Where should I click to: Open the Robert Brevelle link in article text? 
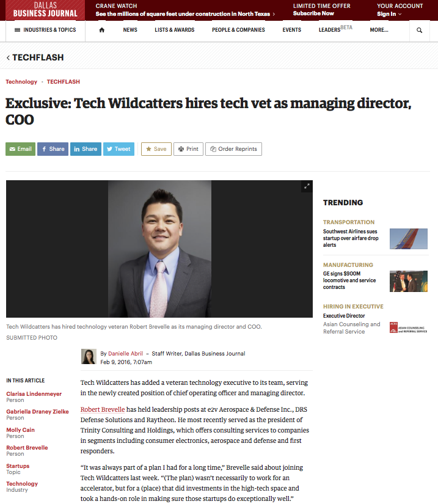pyautogui.click(x=103, y=409)
